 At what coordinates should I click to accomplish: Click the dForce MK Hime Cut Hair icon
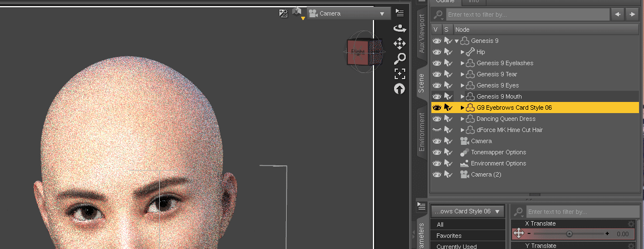(470, 130)
